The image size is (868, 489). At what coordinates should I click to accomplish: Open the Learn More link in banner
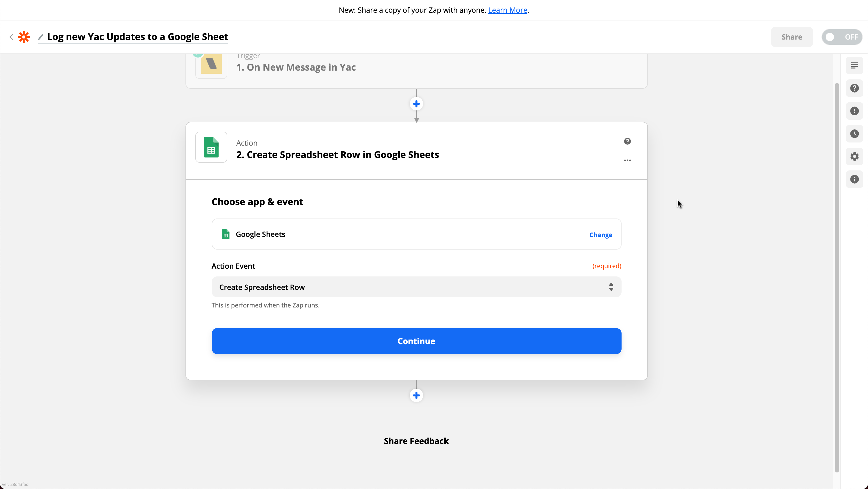(507, 10)
